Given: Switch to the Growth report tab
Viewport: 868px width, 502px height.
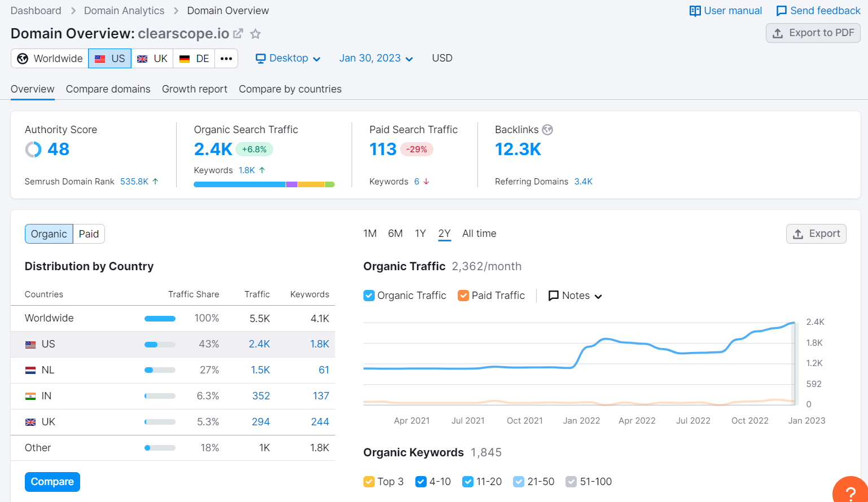Looking at the screenshot, I should click(194, 89).
